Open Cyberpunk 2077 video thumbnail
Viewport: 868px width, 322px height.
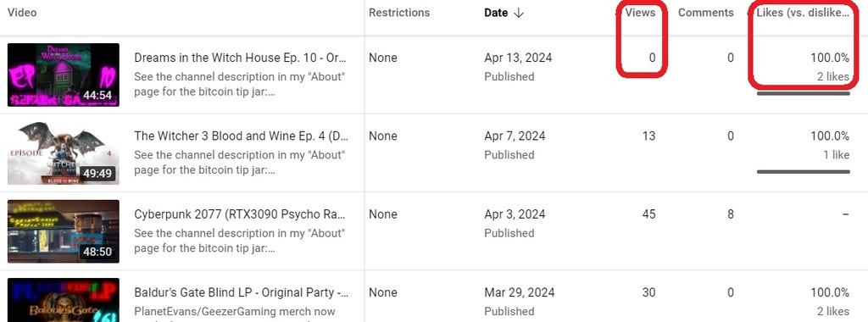63,231
